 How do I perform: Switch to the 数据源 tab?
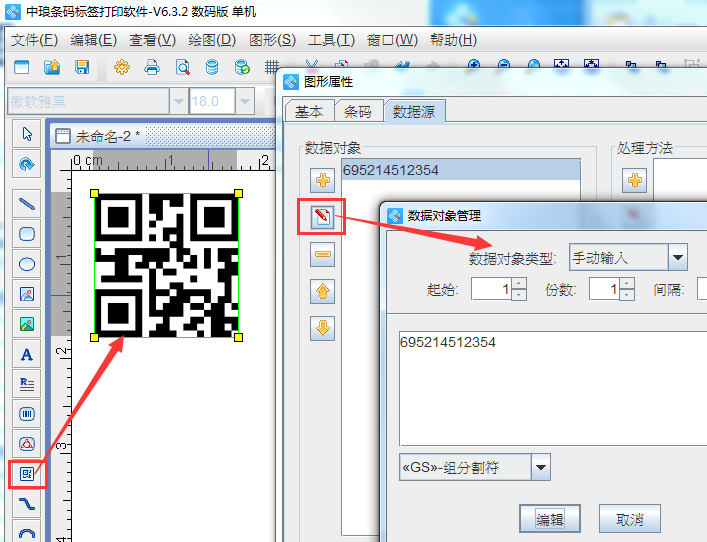pyautogui.click(x=414, y=111)
